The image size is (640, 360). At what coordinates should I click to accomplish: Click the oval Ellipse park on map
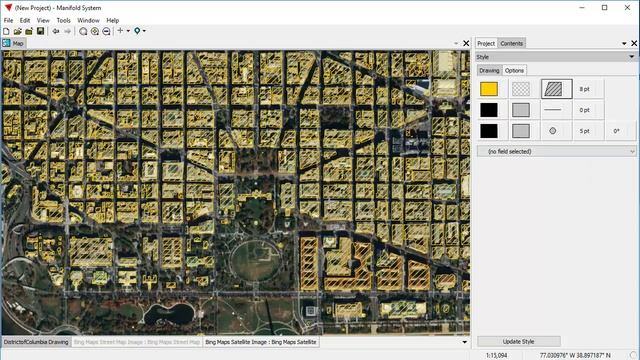pos(255,260)
